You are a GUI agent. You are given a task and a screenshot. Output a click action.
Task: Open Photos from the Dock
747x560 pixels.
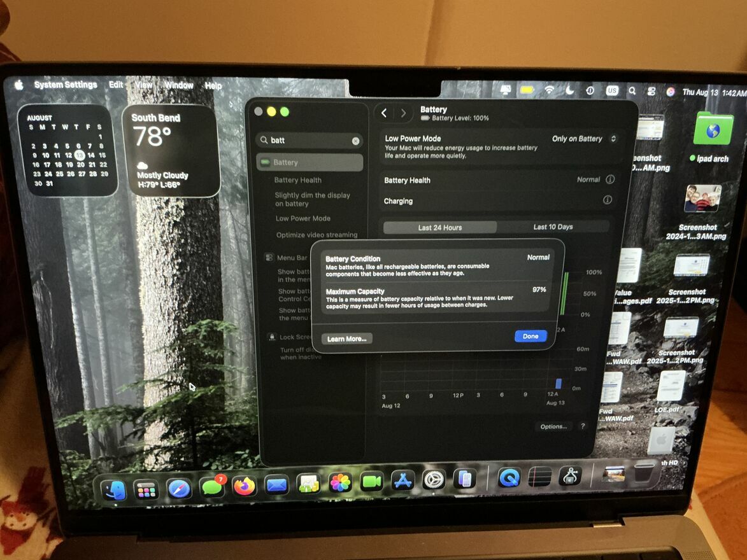340,483
